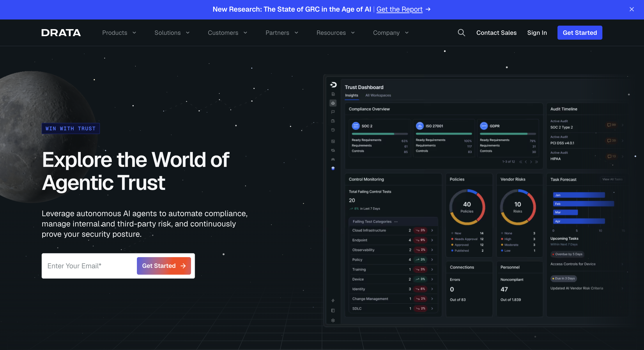Click the flag icon in dashboard sidebar
This screenshot has width=644, height=350.
(333, 112)
